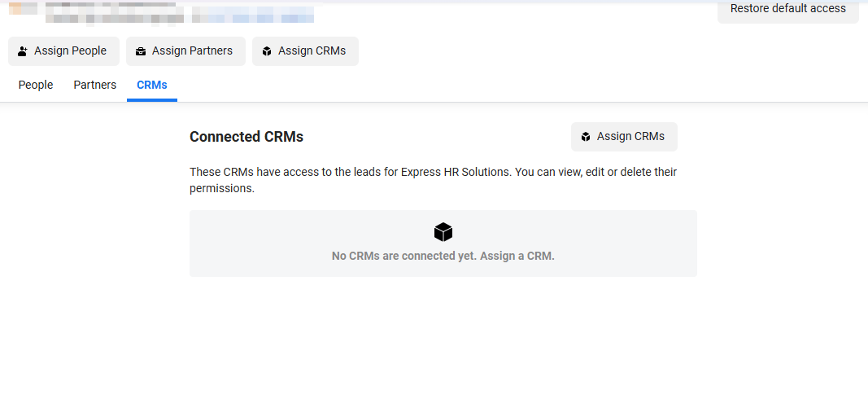Click the blurred blue link in the header
868x417 pixels.
[253, 15]
